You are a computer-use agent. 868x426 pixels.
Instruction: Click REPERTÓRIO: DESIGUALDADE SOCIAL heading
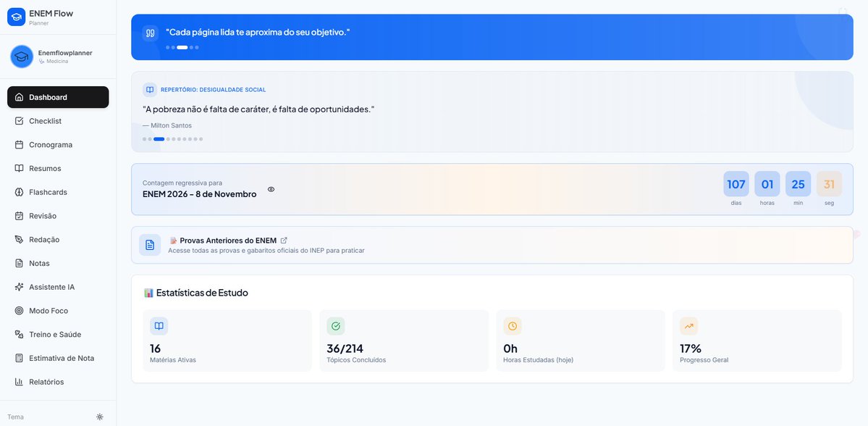(213, 90)
